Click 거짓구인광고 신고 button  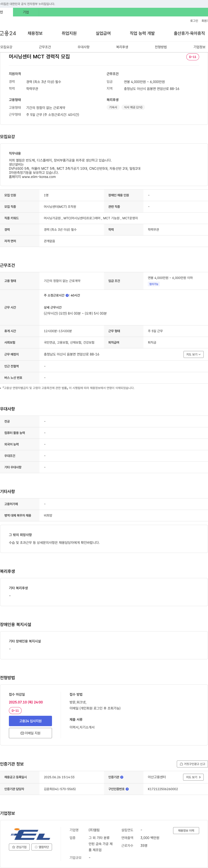pos(192,764)
